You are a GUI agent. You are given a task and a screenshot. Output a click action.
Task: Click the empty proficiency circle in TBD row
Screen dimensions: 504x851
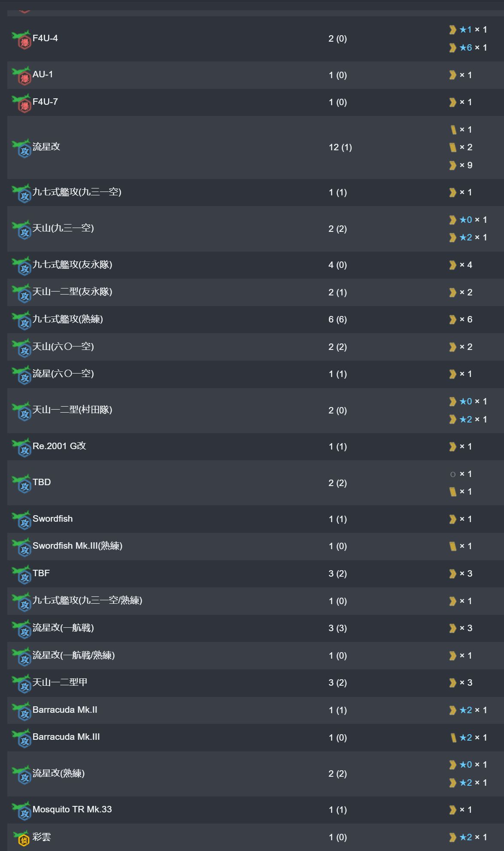coord(452,474)
